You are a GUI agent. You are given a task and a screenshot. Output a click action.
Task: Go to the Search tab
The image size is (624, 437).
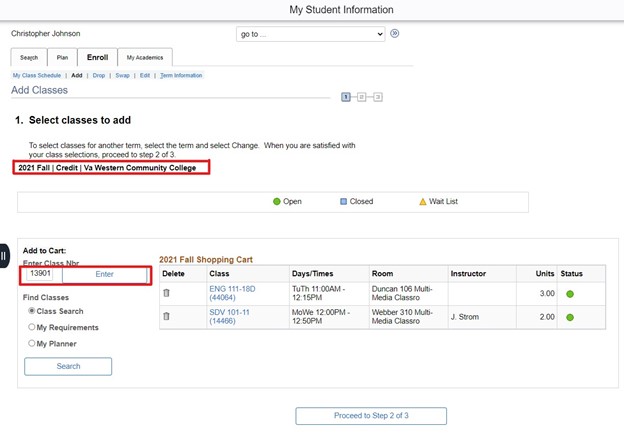click(29, 57)
